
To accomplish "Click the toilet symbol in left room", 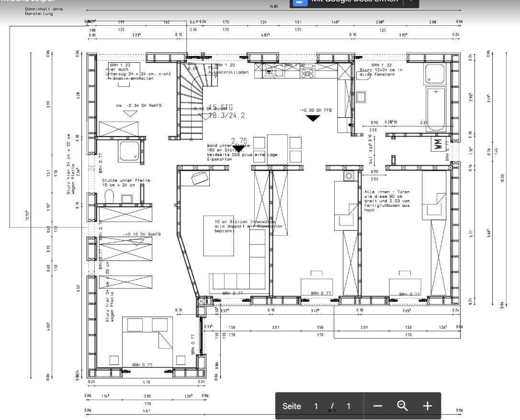I will tap(109, 196).
